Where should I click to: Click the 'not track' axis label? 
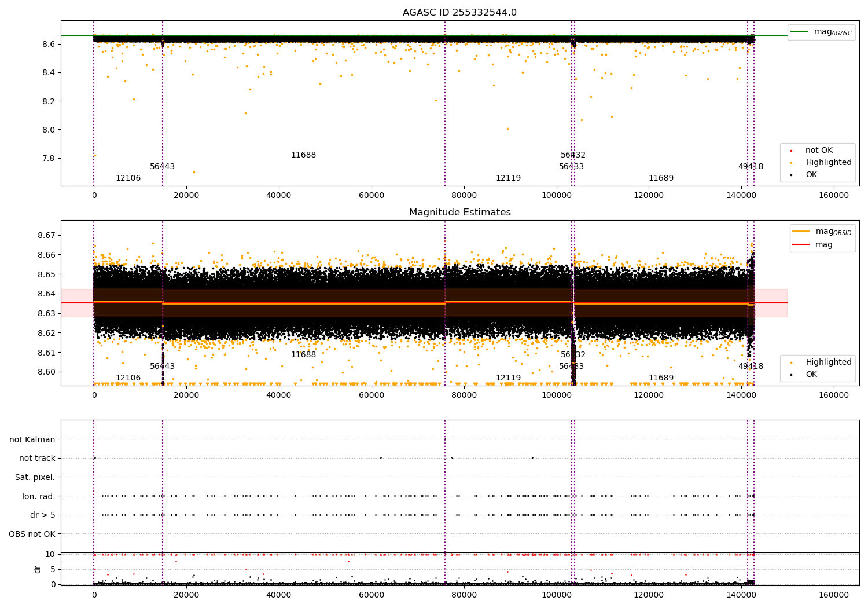[37, 458]
